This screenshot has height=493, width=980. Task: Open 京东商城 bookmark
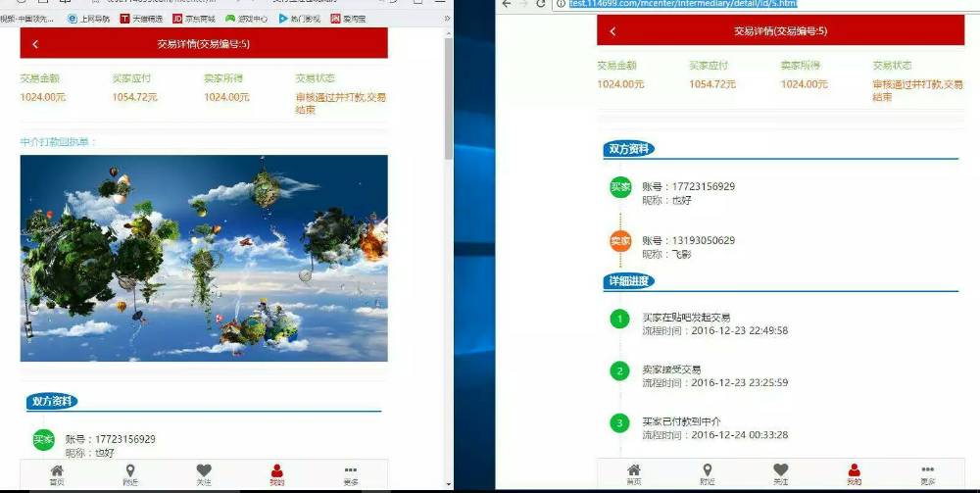coord(194,19)
